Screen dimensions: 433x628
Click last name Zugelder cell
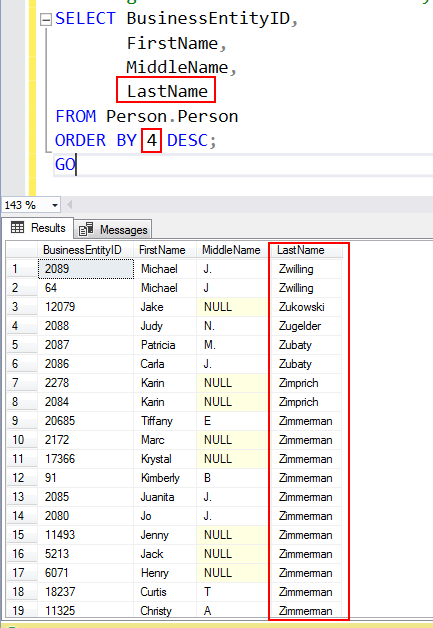(x=306, y=326)
